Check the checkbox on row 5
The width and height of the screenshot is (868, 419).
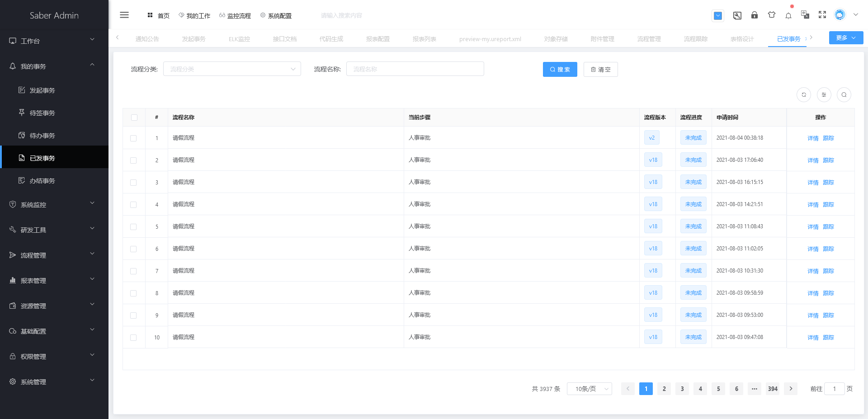point(134,226)
